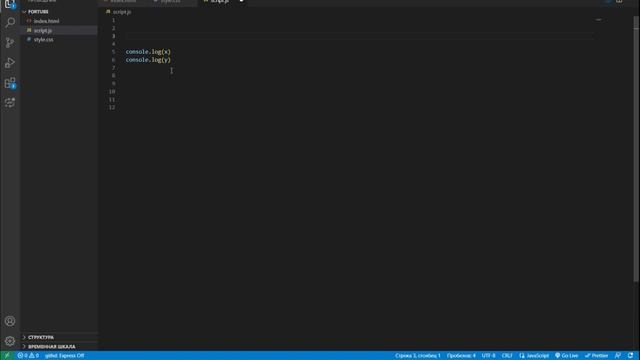Expand the СТРУКТУРА outline section

(59, 337)
